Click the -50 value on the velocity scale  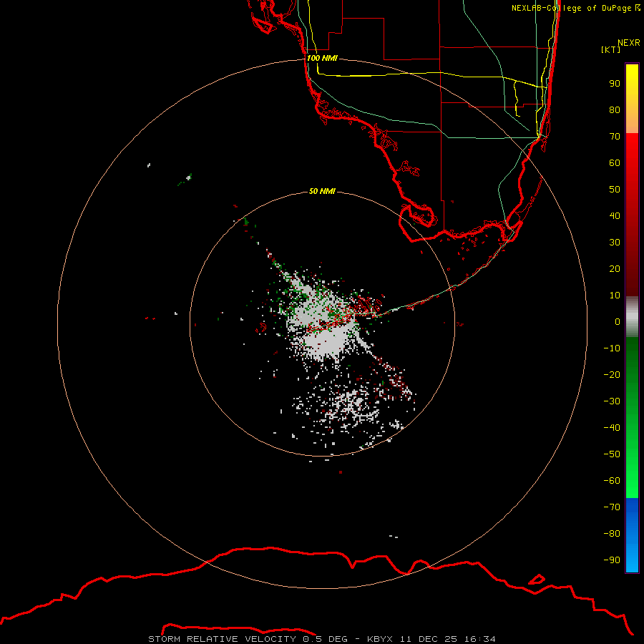[612, 454]
